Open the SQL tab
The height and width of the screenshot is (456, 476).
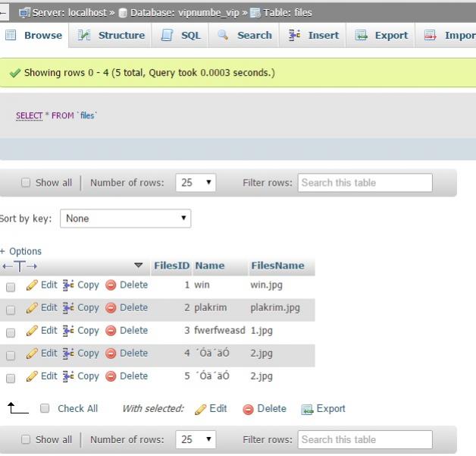point(181,36)
